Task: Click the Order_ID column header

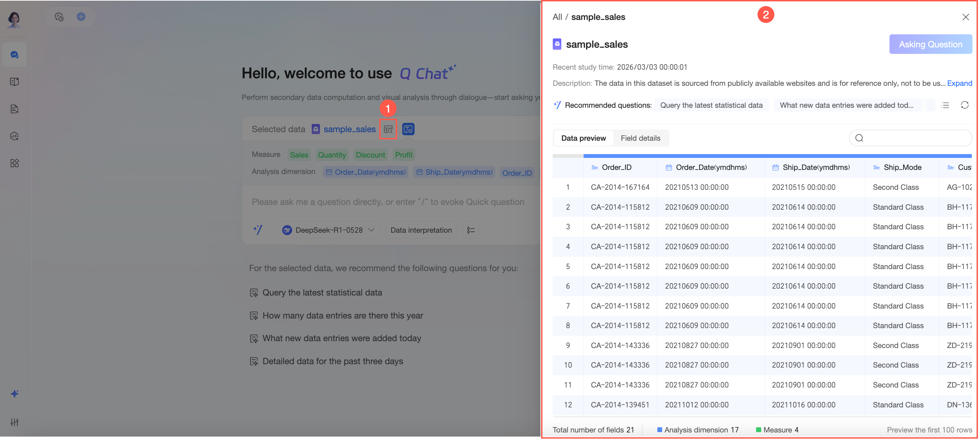Action: (620, 167)
